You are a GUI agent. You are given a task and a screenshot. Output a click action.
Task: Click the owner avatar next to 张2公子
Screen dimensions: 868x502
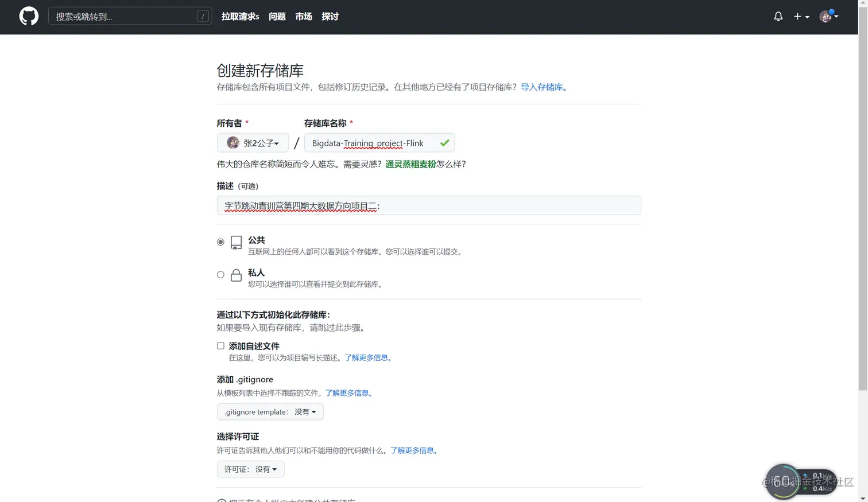tap(232, 142)
